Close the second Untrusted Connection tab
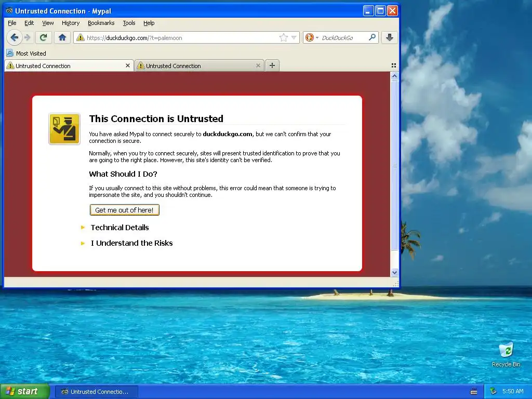532x399 pixels. (258, 65)
